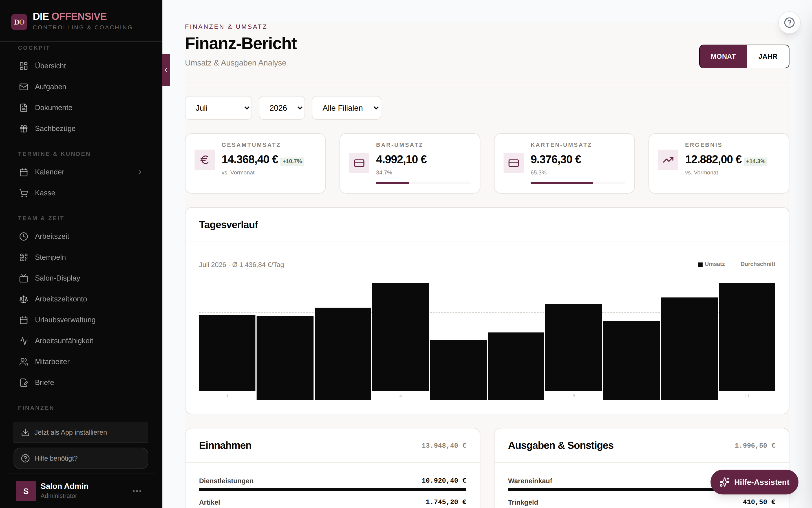This screenshot has width=812, height=508.
Task: Click the Salon Admin profile name
Action: (64, 486)
